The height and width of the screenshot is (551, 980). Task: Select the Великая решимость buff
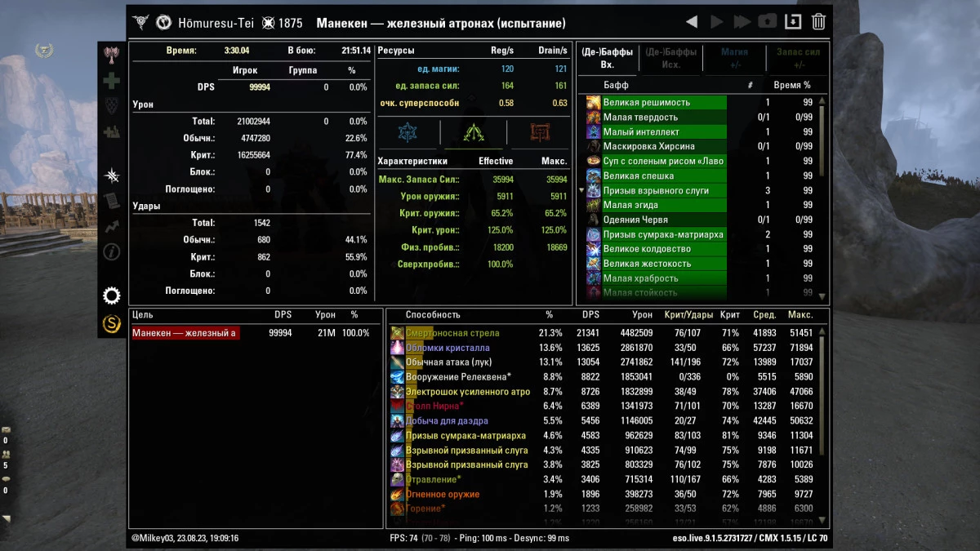(x=701, y=103)
